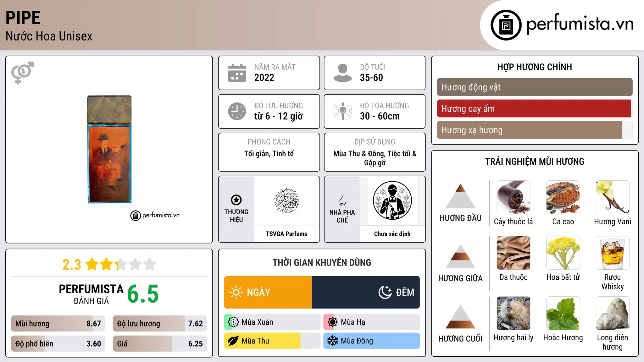
Task: Click the small perfumista.vn watermark logo under bottle
Action: pos(155,216)
